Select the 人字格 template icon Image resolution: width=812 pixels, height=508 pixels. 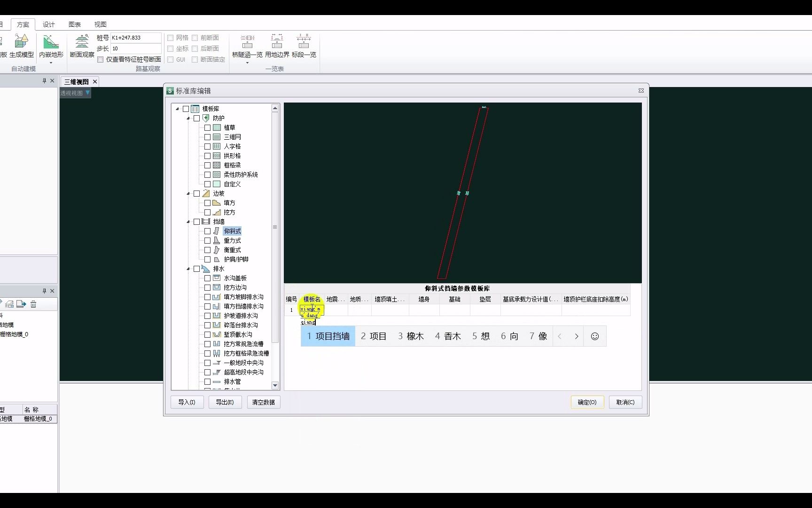tap(217, 146)
